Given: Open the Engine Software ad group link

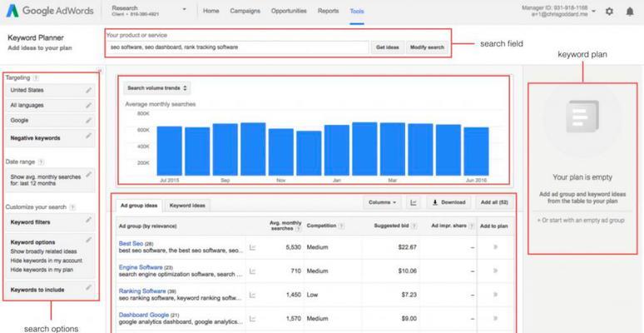Looking at the screenshot, I should pyautogui.click(x=141, y=267).
